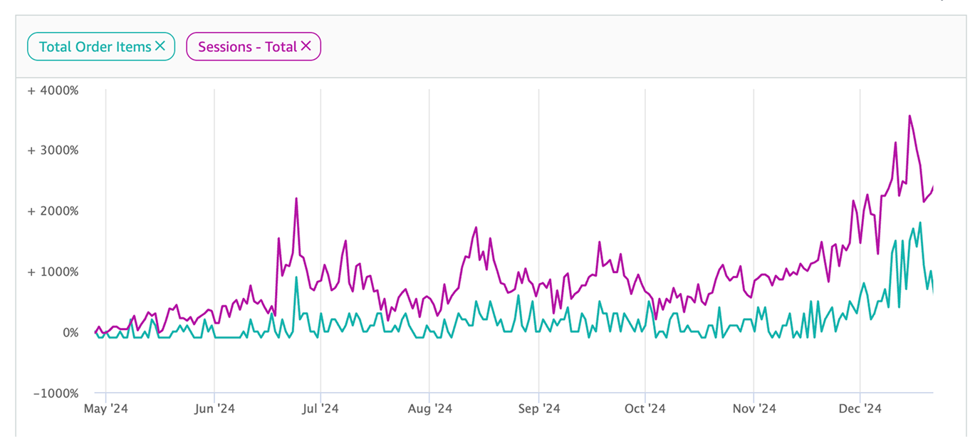Click the Jun '24 x-axis label
This screenshot has height=437, width=980.
point(214,408)
